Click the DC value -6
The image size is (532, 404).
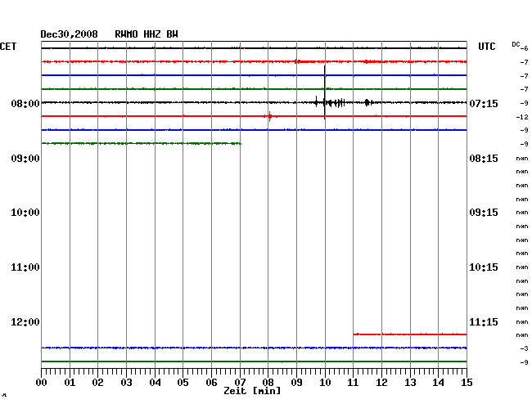(524, 48)
